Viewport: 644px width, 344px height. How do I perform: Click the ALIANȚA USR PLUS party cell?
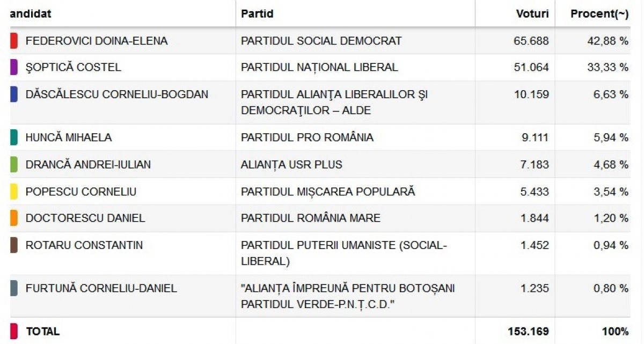[x=291, y=164]
